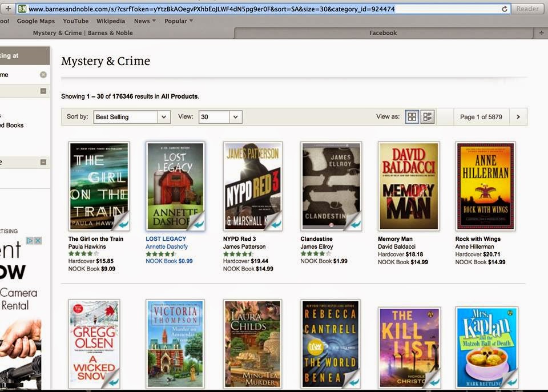Click LOST LEGACY title link
548x392 pixels.
[x=166, y=239]
